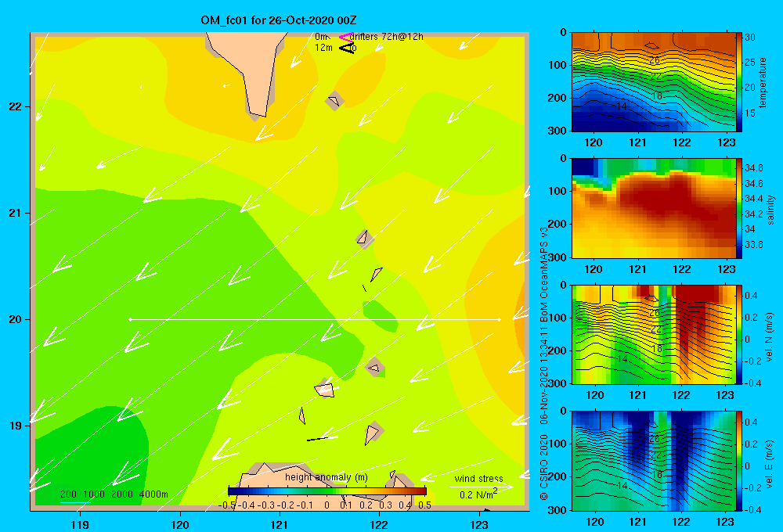Click the 'drifters 72h@12h' legend text
783x532 pixels.
[x=387, y=37]
